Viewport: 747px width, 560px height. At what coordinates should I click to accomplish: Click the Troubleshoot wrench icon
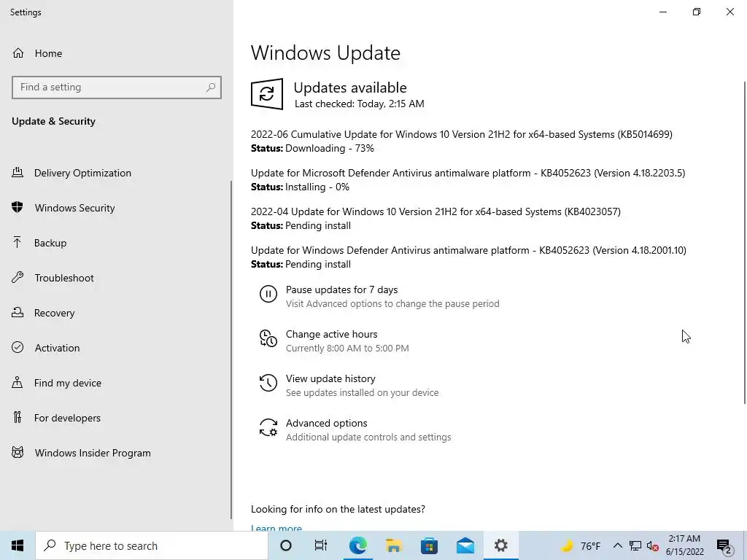point(18,277)
